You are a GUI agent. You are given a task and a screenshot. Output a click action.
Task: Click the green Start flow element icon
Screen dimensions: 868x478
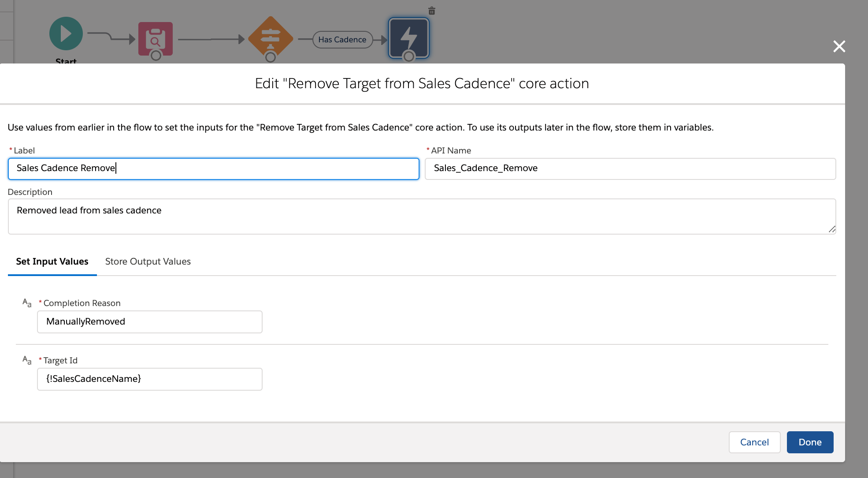(x=66, y=34)
